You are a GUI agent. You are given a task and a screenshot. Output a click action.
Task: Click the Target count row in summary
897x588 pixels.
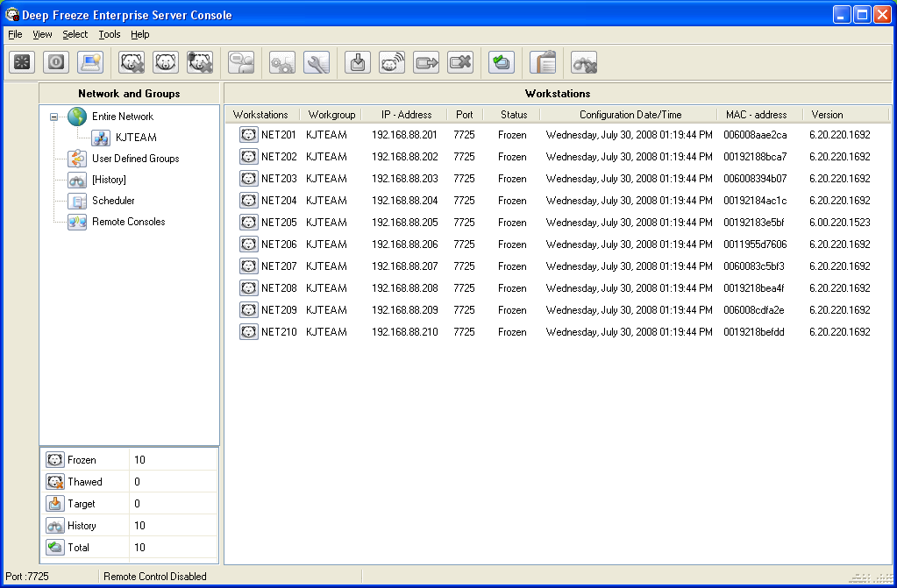coord(131,503)
